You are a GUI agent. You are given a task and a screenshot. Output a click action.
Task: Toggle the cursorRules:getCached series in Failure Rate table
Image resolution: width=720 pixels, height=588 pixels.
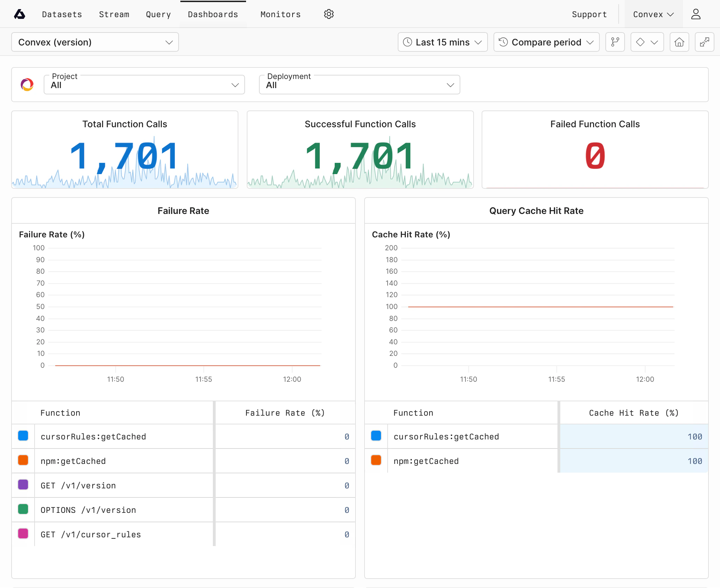pyautogui.click(x=23, y=436)
